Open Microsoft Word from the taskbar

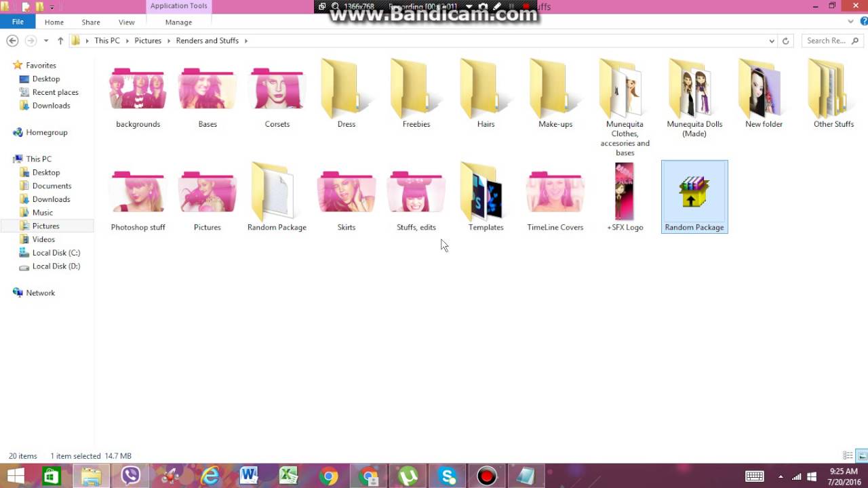(249, 476)
